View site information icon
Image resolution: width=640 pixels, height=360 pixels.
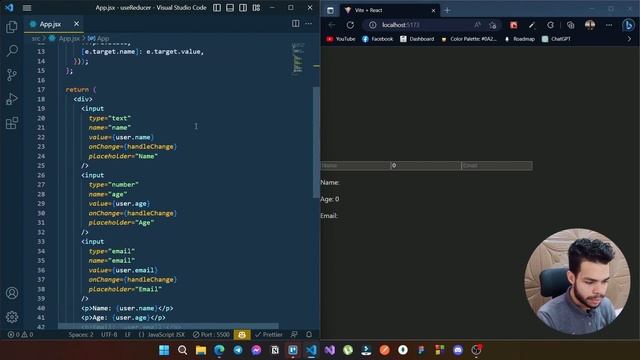coord(372,25)
